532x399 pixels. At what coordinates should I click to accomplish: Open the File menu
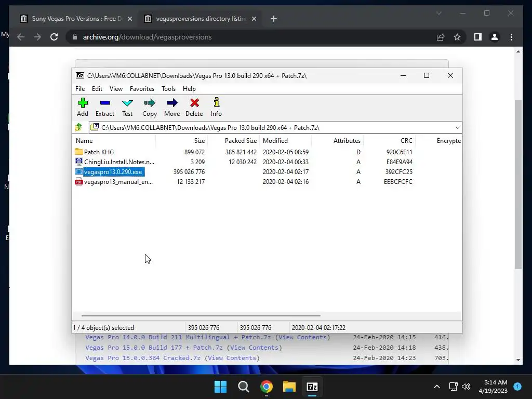point(80,88)
